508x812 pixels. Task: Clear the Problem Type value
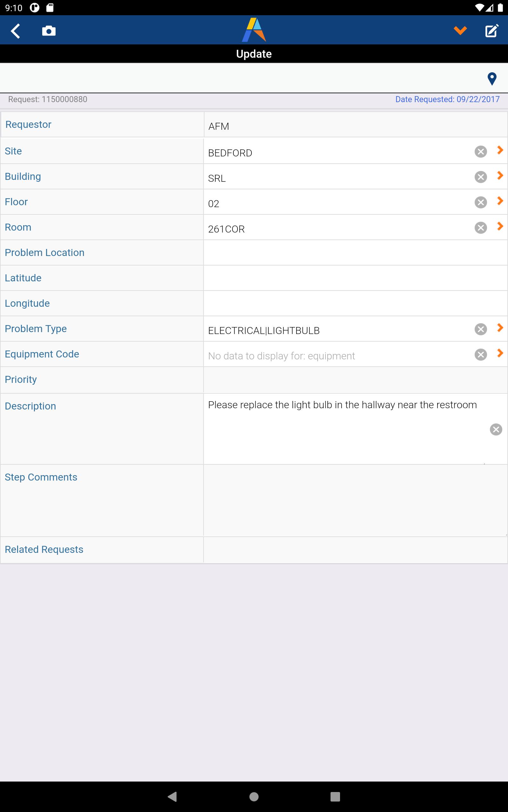coord(480,329)
